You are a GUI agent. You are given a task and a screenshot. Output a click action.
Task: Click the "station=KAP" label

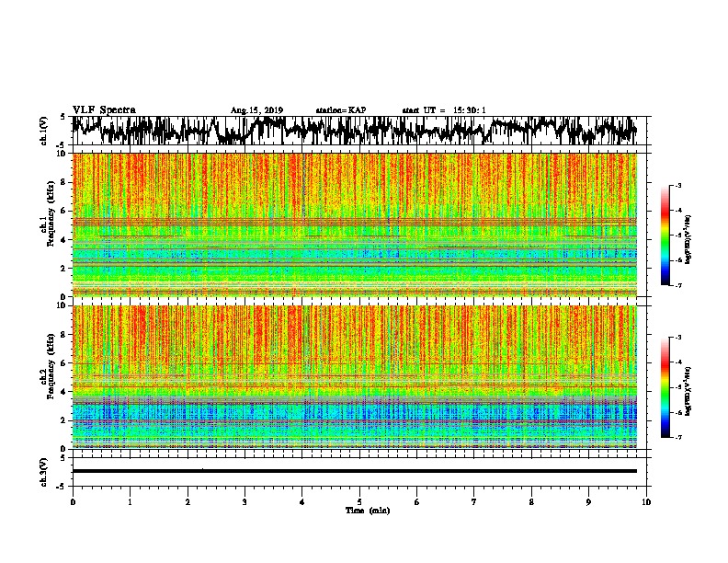[x=341, y=110]
